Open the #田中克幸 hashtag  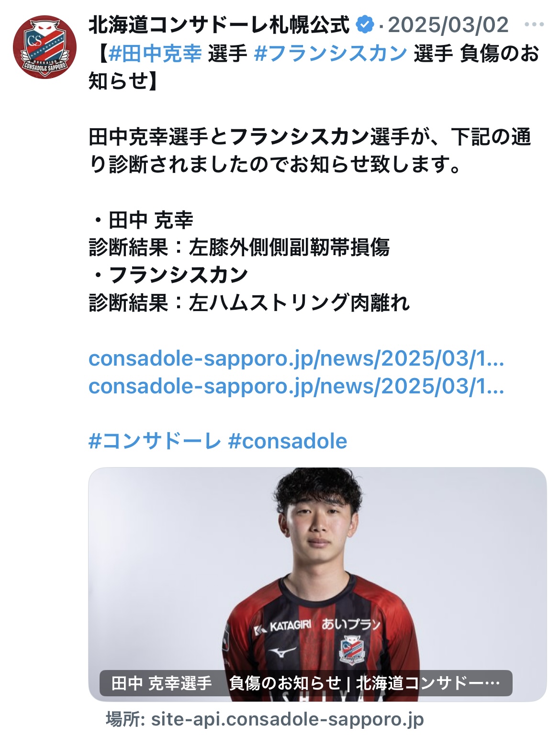pyautogui.click(x=156, y=53)
